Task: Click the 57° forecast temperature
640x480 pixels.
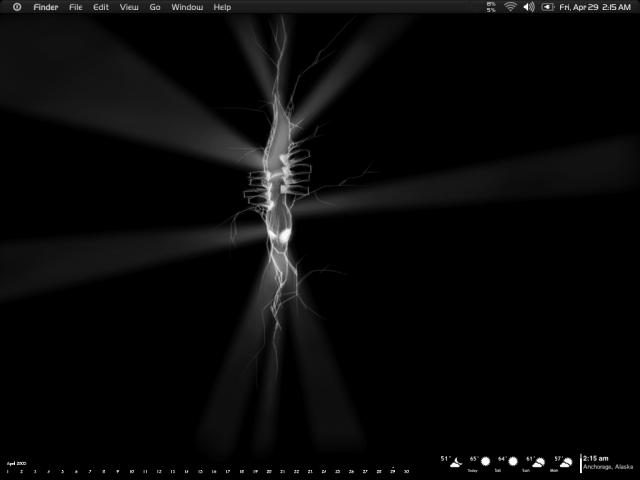Action: pyautogui.click(x=558, y=459)
